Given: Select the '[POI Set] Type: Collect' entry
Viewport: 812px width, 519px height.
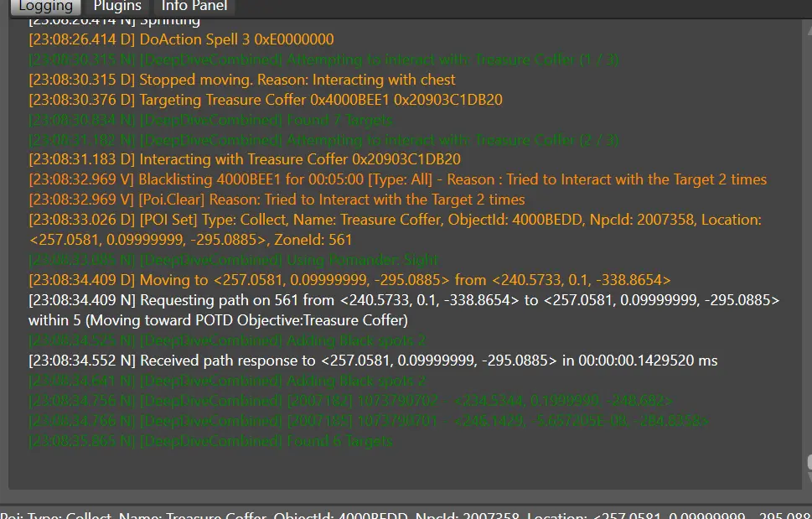Looking at the screenshot, I should (x=394, y=220).
